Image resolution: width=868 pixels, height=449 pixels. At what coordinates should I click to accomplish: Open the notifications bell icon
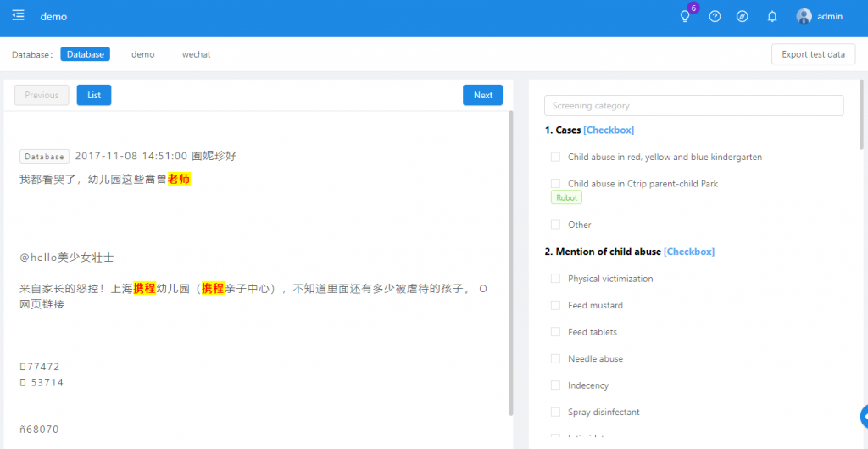click(772, 17)
